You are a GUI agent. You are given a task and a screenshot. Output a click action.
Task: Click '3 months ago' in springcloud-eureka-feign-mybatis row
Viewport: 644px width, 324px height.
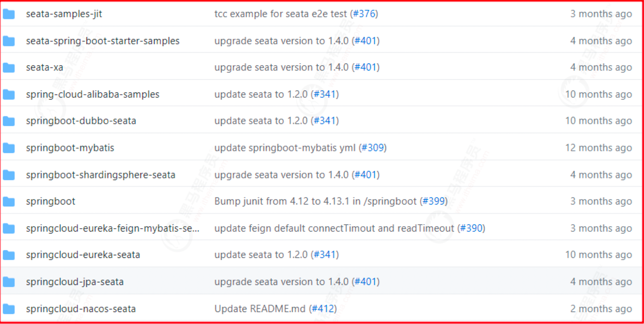coord(601,228)
